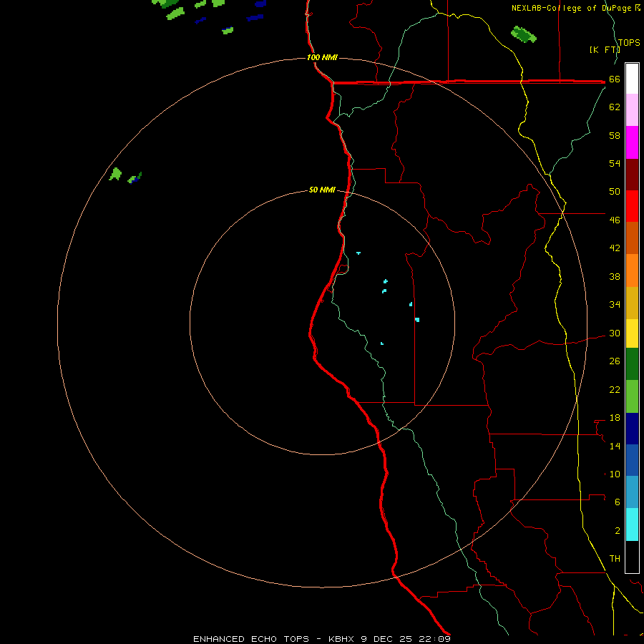644x644 pixels.
Task: Click the medium blue legend band
Action: point(632,460)
